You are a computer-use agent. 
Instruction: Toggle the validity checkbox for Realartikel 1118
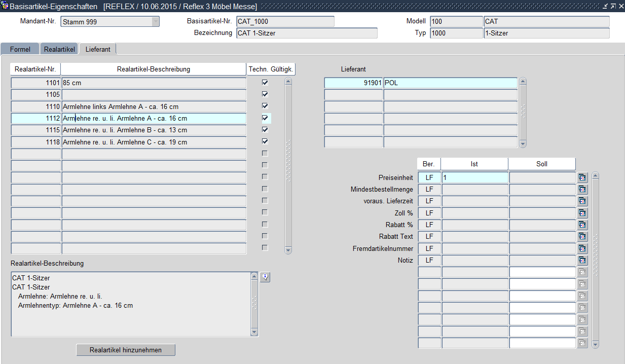click(x=265, y=141)
